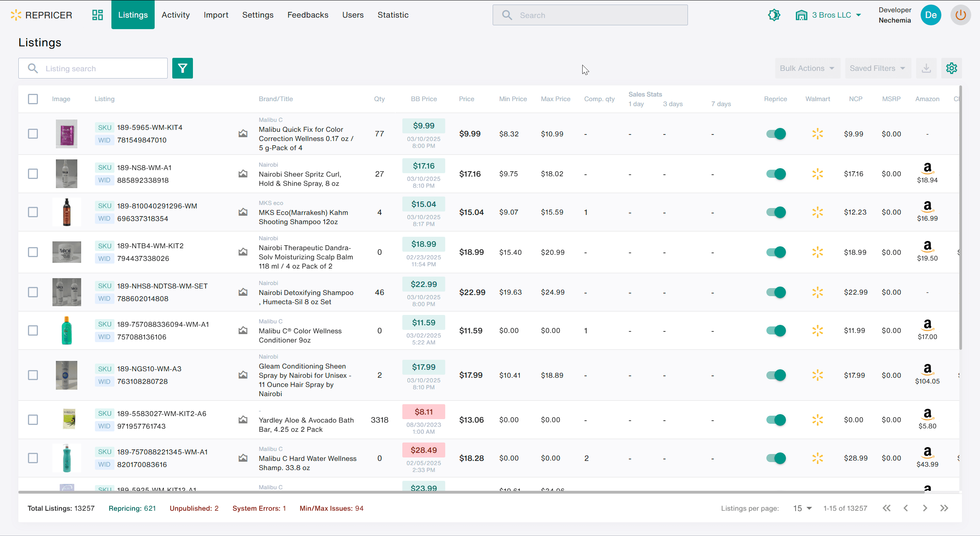Click Walmart spark icon for 189-5965-WM-KIT4
The width and height of the screenshot is (980, 536).
coord(818,134)
